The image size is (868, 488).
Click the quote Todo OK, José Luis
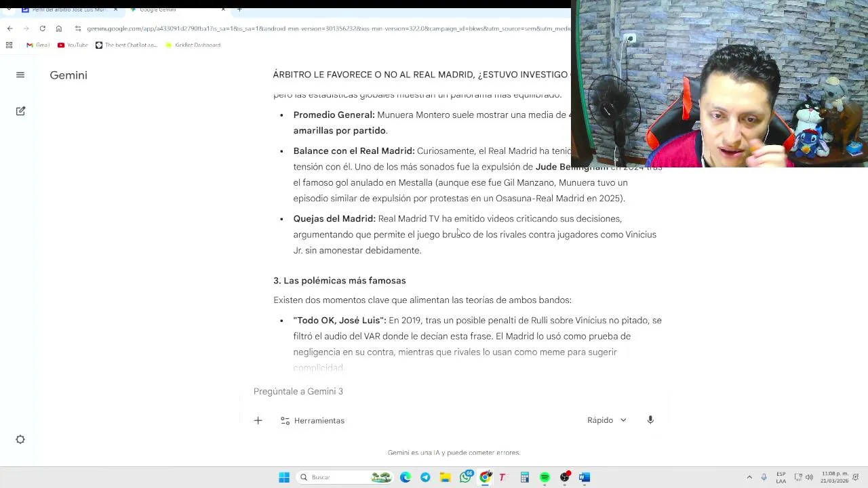pyautogui.click(x=340, y=321)
